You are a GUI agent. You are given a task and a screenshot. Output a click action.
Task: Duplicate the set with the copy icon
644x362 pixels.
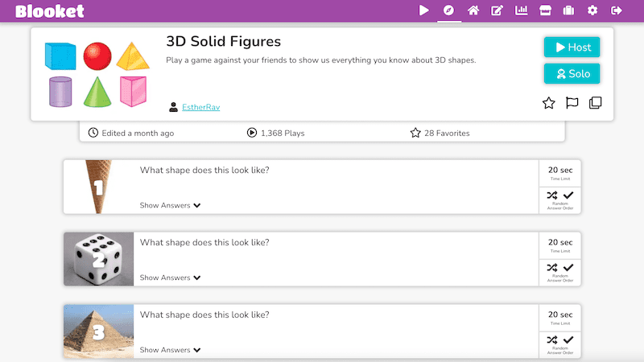[596, 103]
